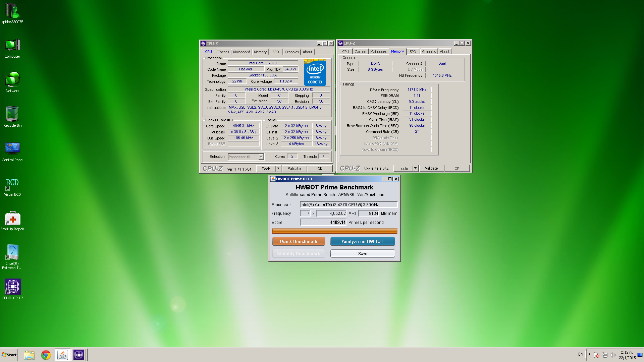Image resolution: width=644 pixels, height=362 pixels.
Task: Select Caches tab in right CPU-Z window
Action: (360, 52)
